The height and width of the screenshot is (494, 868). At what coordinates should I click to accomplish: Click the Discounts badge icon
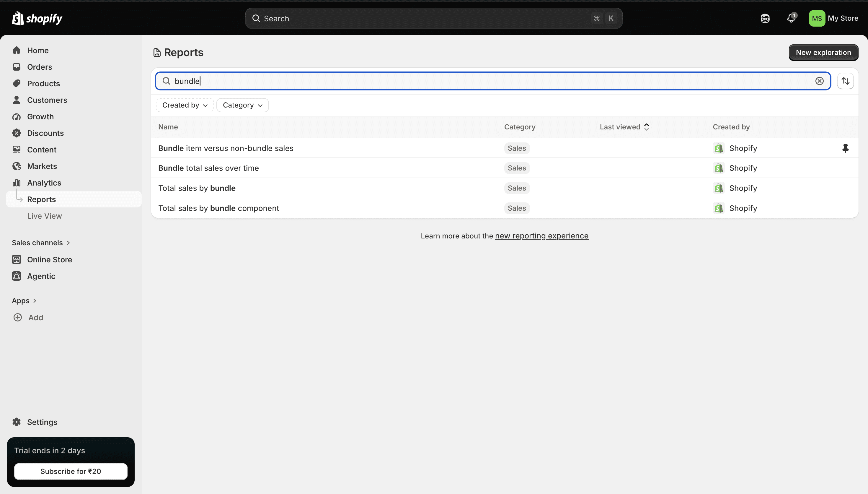pos(17,133)
